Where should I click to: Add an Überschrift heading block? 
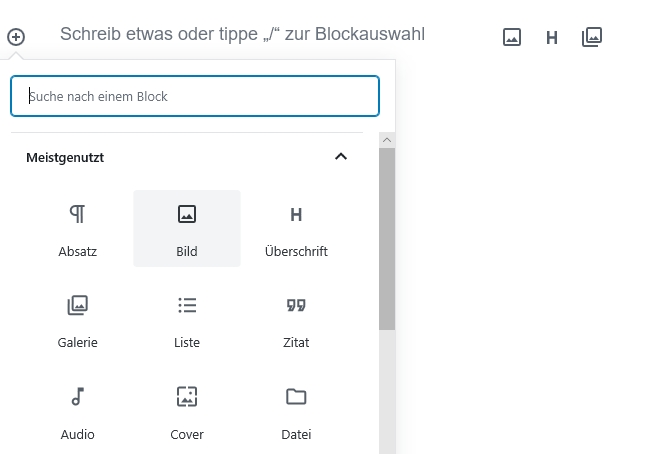coord(296,229)
